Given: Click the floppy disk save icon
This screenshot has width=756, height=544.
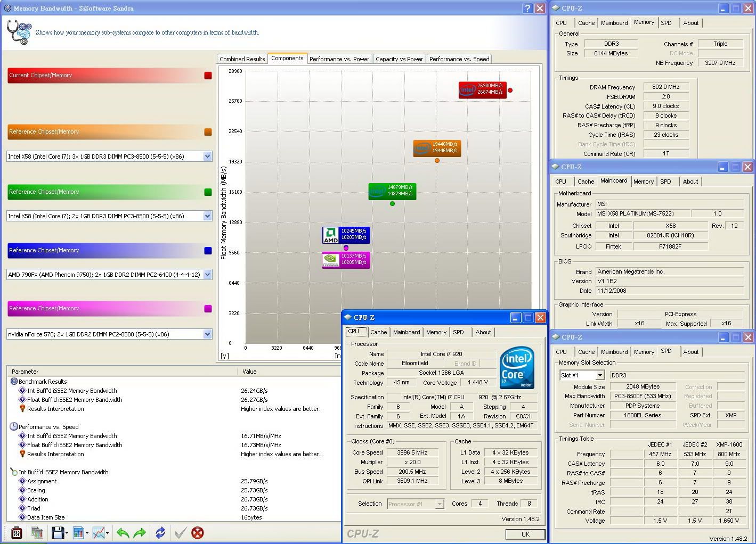Looking at the screenshot, I should click(x=58, y=532).
